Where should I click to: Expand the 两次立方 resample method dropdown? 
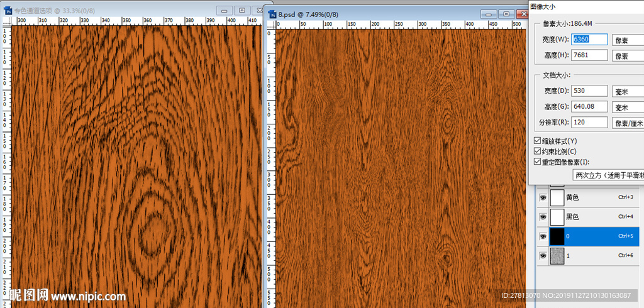pyautogui.click(x=608, y=175)
